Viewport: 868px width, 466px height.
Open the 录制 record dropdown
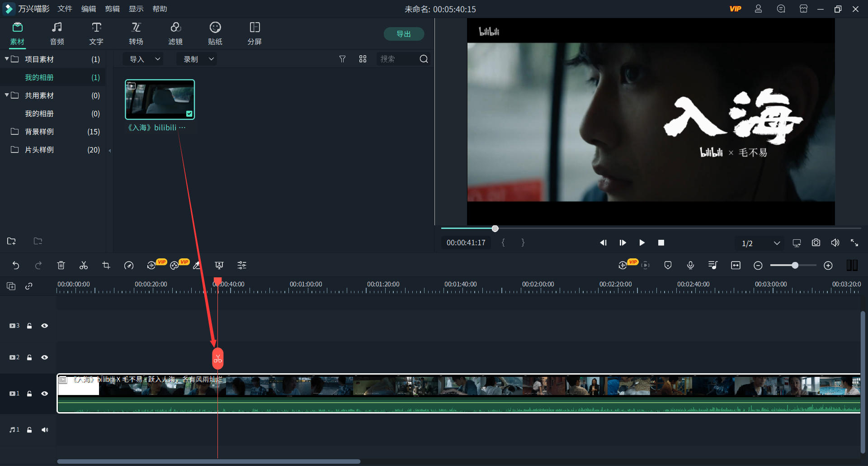[x=197, y=59]
